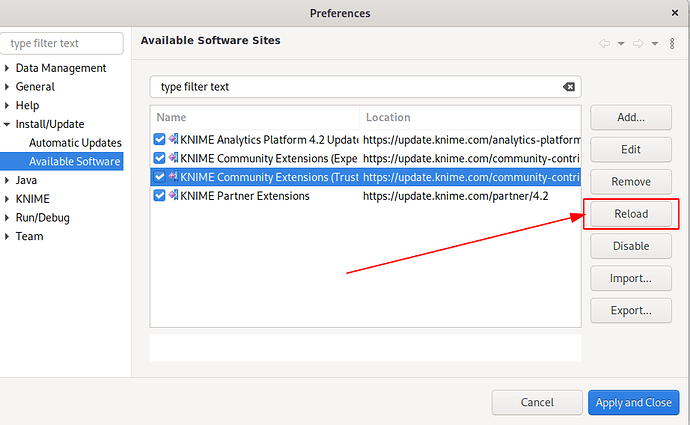Uncheck KNIME Community Extensions (Trusted) checkbox
The image size is (690, 425).
[x=159, y=177]
